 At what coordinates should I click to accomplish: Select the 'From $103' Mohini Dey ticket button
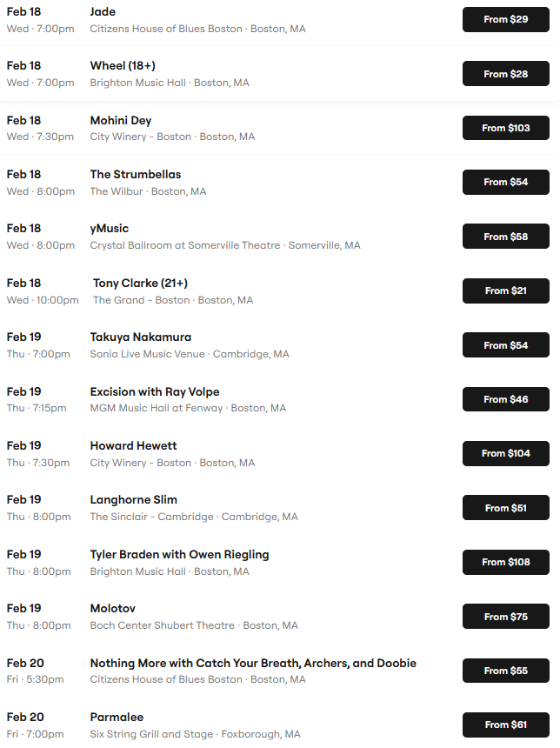pos(505,128)
